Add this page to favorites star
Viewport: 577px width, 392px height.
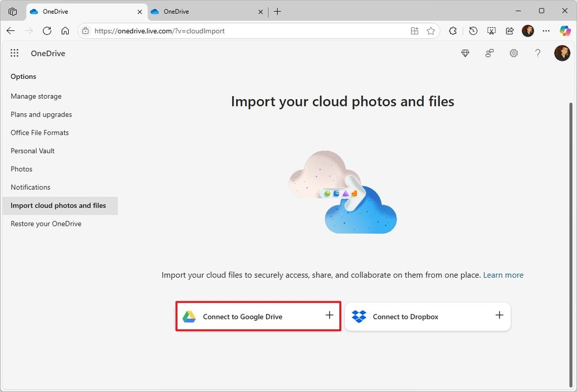432,30
